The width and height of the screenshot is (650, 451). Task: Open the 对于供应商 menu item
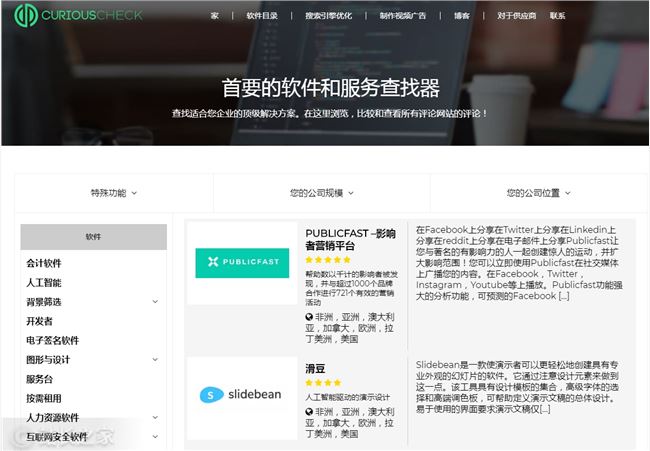point(517,16)
